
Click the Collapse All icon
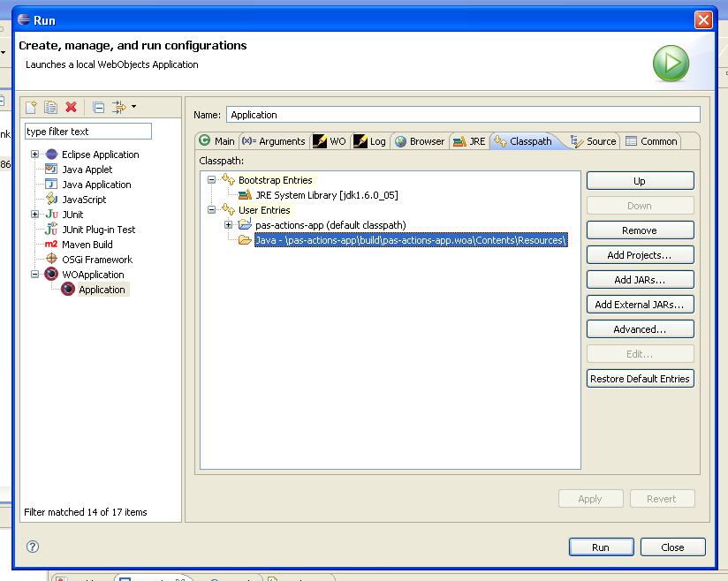tap(98, 107)
